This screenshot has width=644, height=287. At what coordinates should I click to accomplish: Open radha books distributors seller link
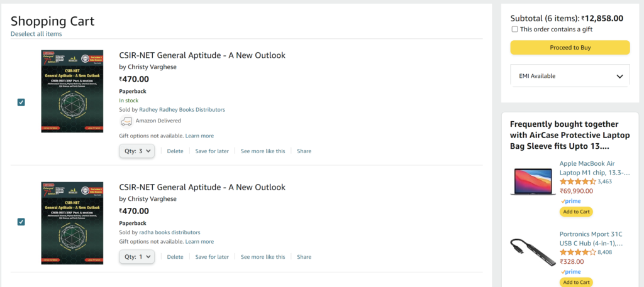pos(170,232)
